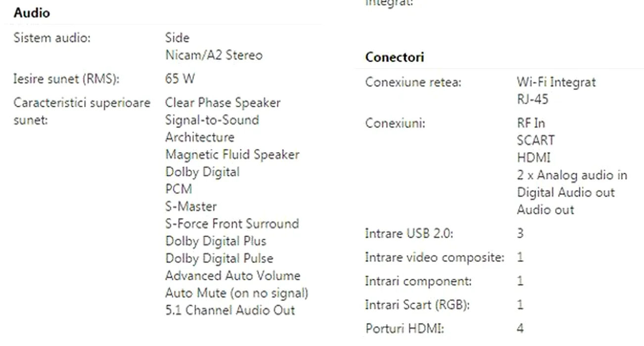Click the 'Nicam/A2 Stereo' value
The width and height of the screenshot is (644, 346).
(214, 55)
